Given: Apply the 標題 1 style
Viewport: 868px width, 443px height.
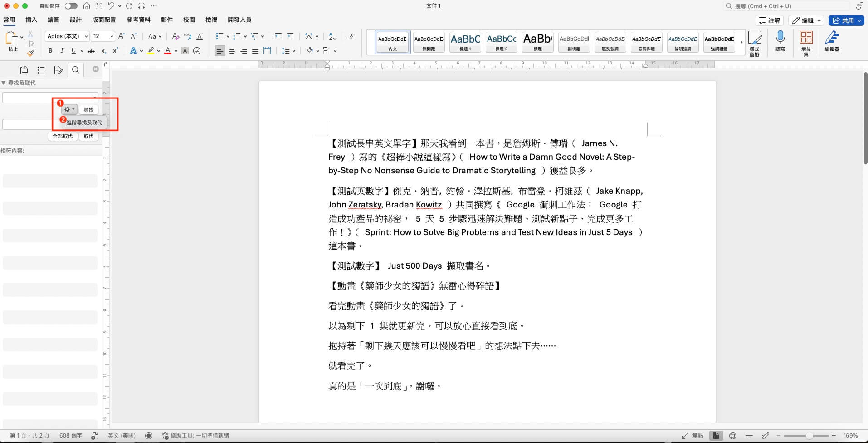Looking at the screenshot, I should pyautogui.click(x=465, y=42).
